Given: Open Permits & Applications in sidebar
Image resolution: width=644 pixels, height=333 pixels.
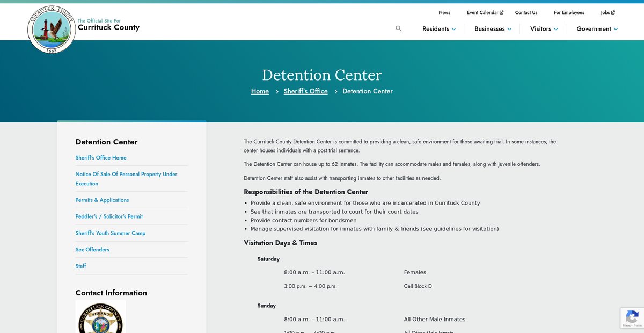Looking at the screenshot, I should (102, 200).
